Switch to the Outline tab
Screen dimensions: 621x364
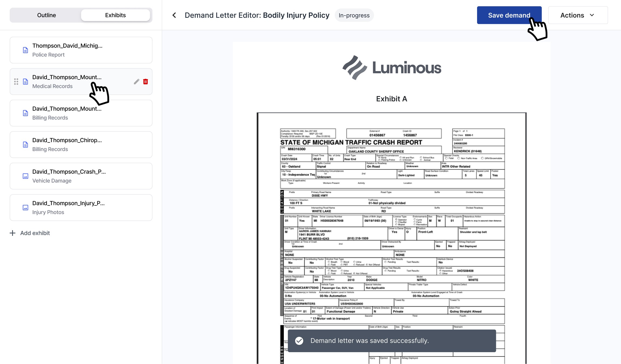(46, 15)
